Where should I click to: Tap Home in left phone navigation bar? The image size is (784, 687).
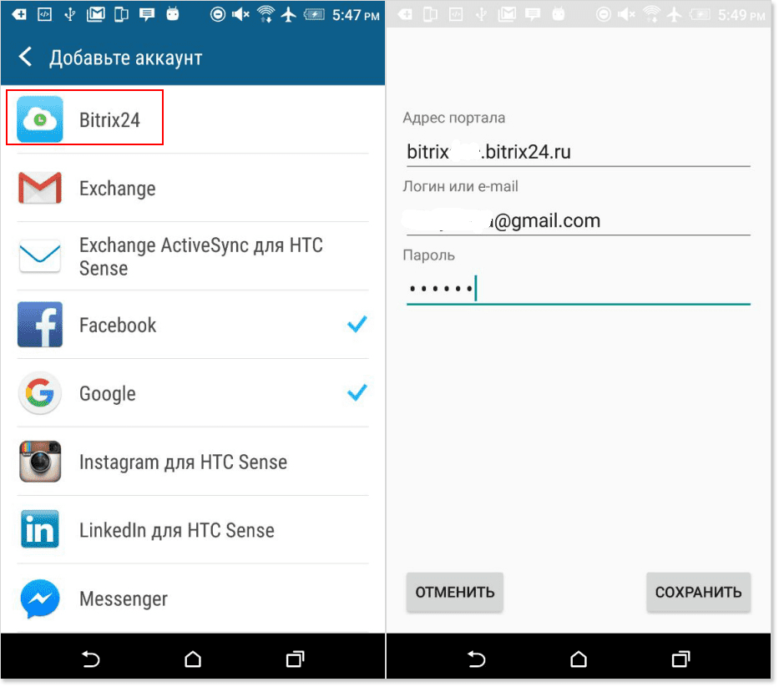(x=193, y=659)
